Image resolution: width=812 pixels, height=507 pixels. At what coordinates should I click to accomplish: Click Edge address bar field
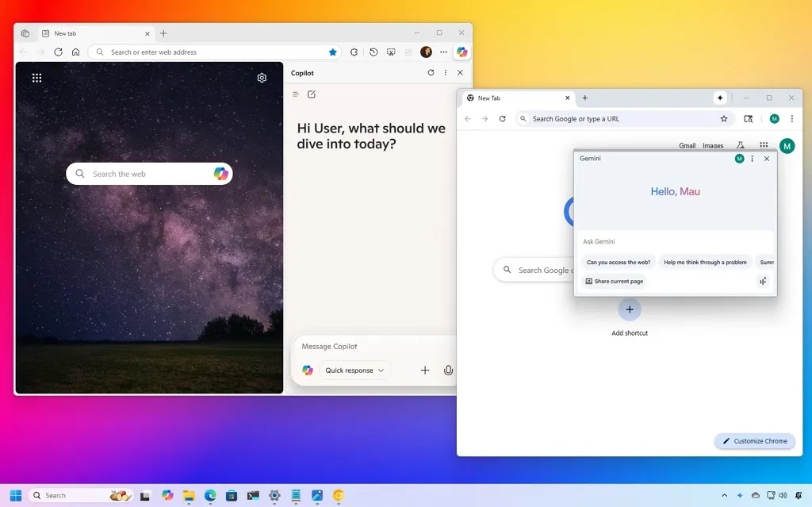(215, 52)
